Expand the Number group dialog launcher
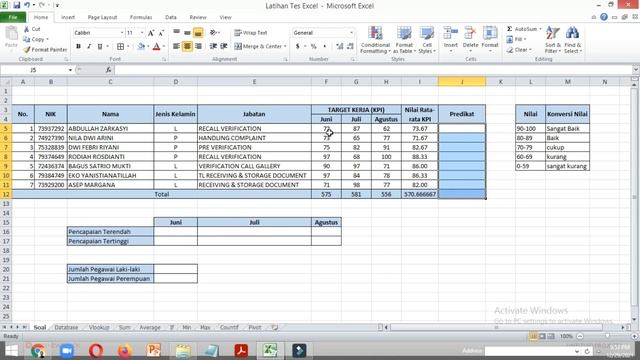 point(353,60)
